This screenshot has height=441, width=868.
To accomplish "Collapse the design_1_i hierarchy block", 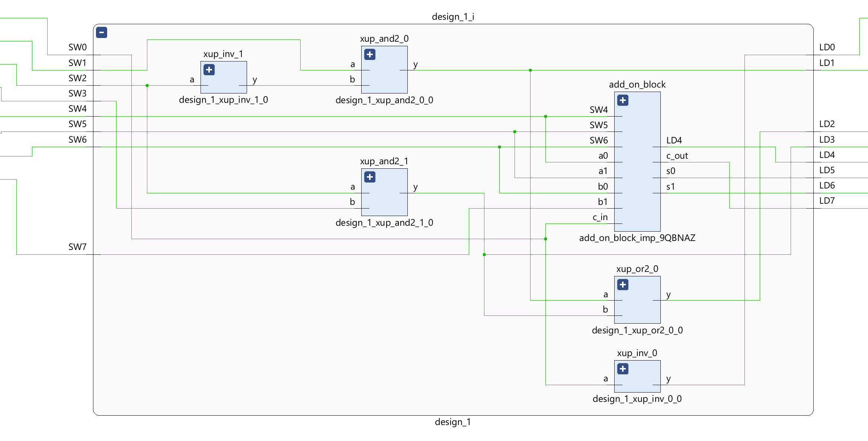I will pos(102,32).
